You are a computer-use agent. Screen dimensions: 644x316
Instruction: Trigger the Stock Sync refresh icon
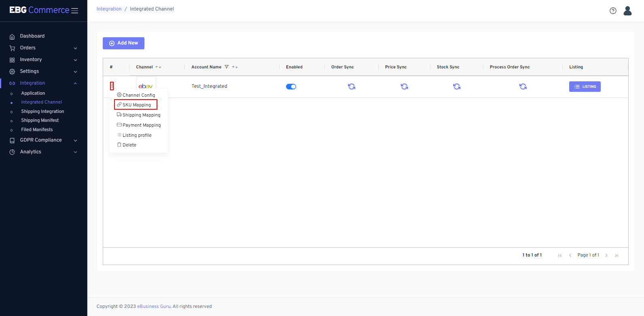click(x=457, y=87)
